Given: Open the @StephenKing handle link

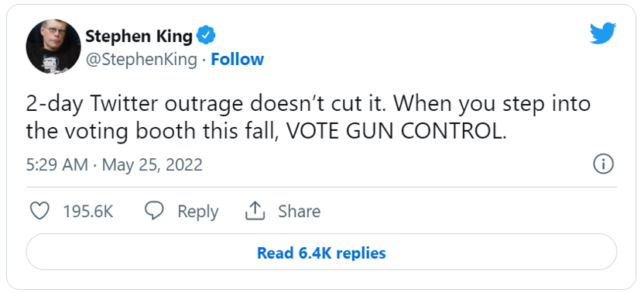Looking at the screenshot, I should [141, 60].
